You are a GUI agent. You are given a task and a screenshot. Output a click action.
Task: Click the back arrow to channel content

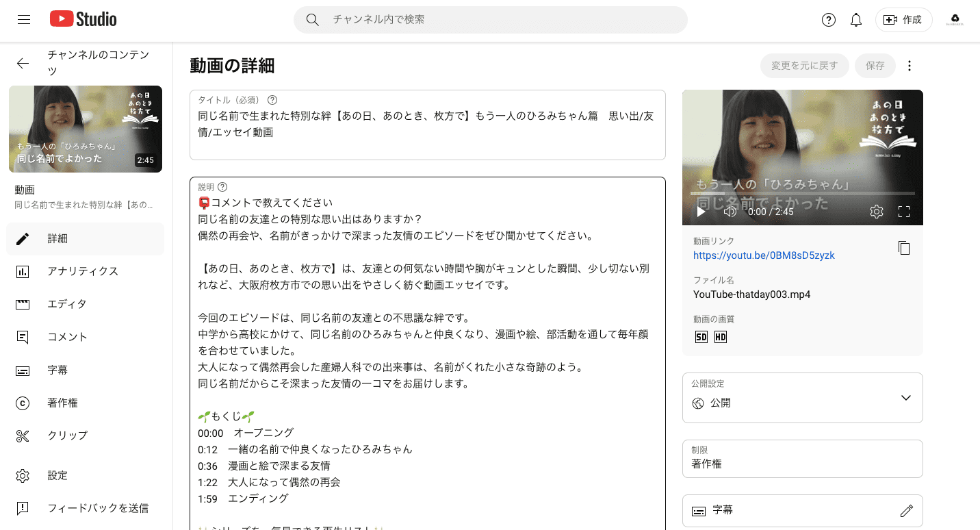pyautogui.click(x=23, y=63)
